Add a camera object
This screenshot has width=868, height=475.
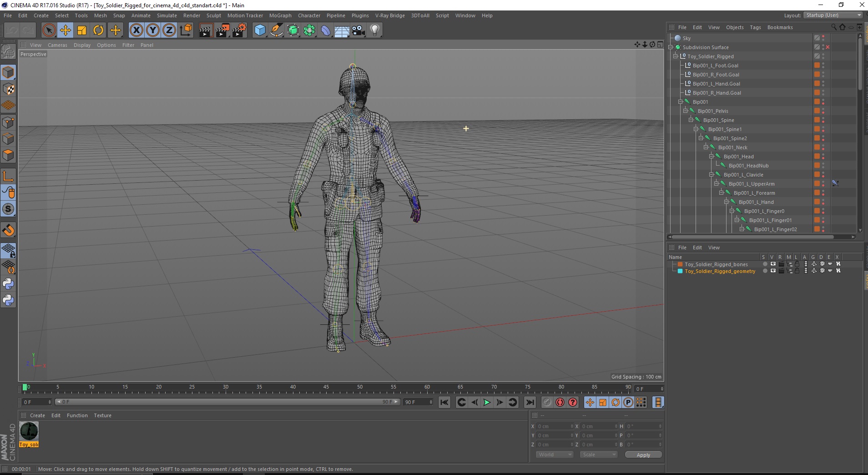[x=358, y=30]
